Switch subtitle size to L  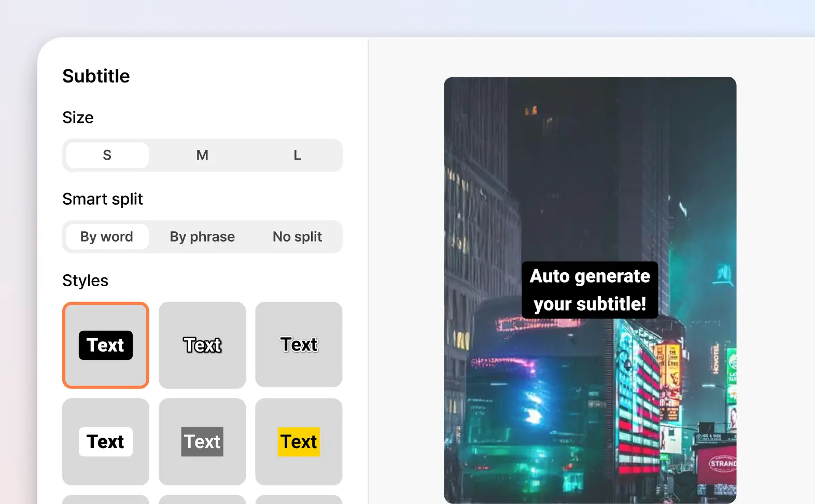click(x=297, y=155)
